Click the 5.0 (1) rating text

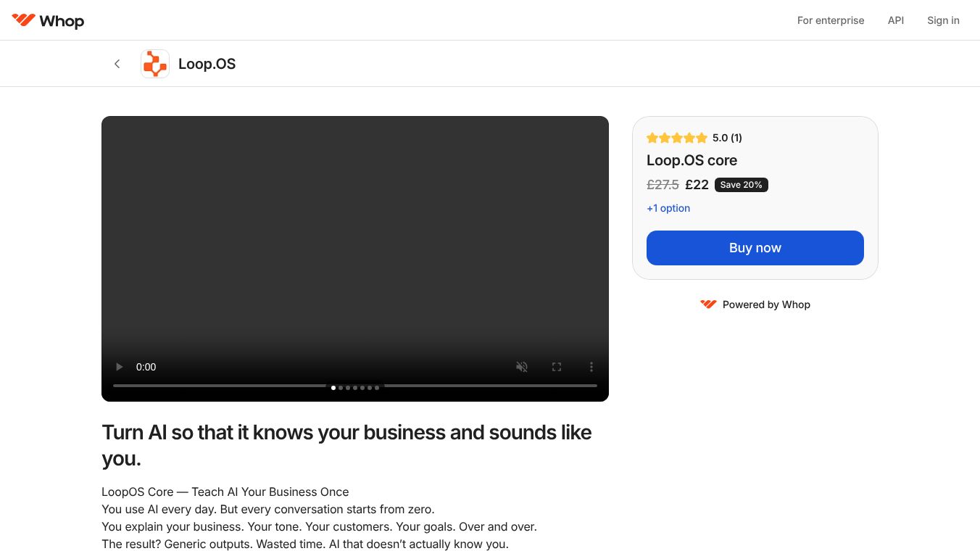[x=727, y=138]
